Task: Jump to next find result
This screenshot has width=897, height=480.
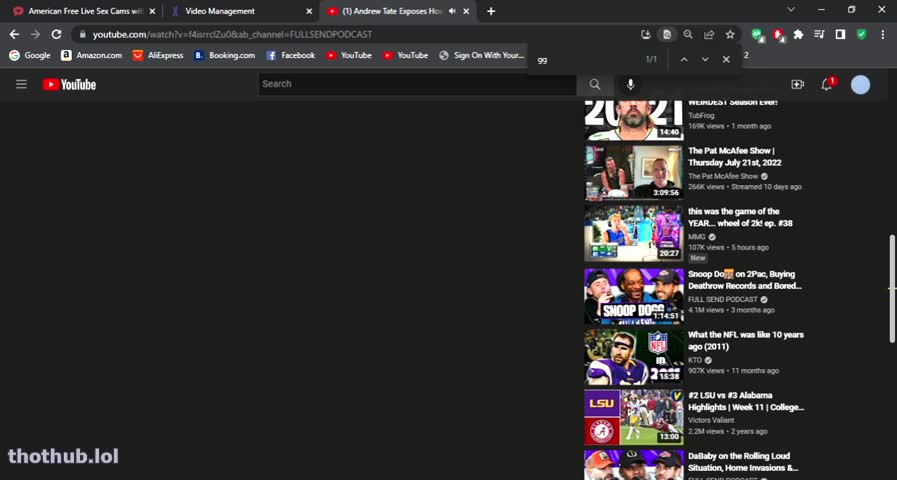Action: point(705,59)
